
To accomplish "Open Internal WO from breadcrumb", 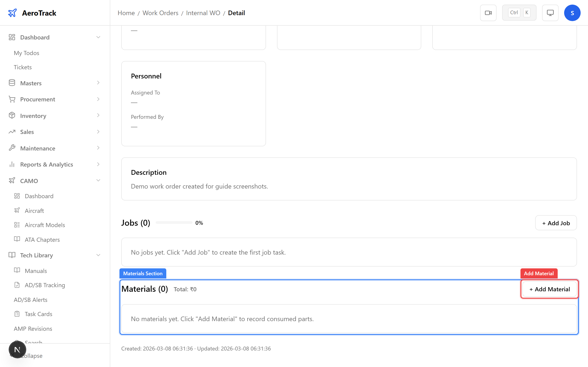I will coord(203,13).
